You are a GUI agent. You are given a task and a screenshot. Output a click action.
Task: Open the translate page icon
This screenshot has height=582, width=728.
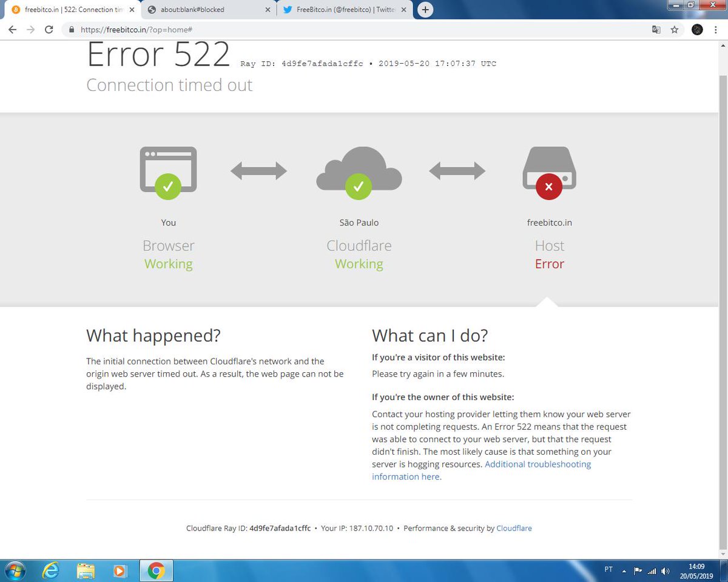pos(656,29)
